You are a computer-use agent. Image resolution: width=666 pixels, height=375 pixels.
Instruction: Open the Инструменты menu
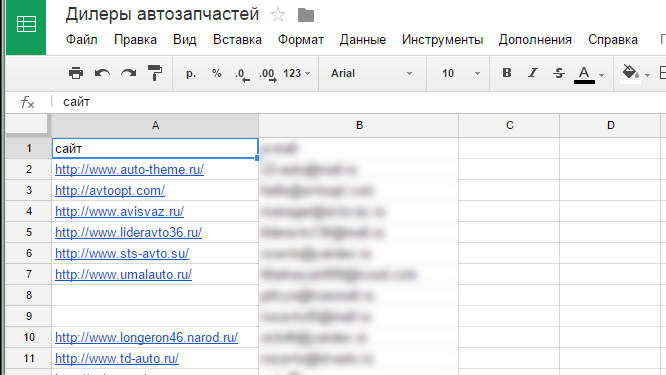click(443, 39)
